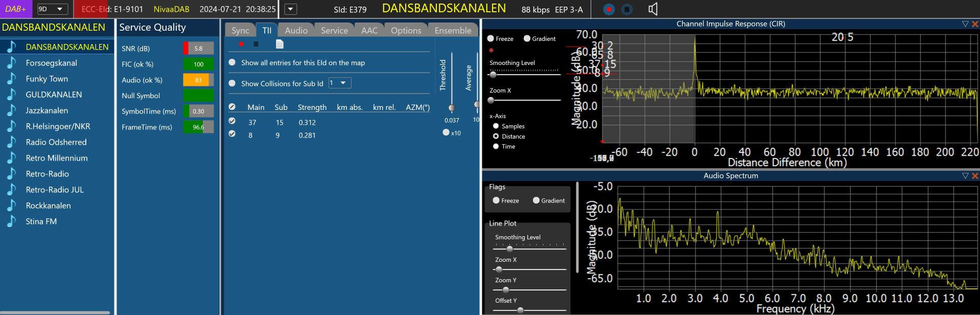This screenshot has width=980, height=315.
Task: Expand the dropdown arrow beside the timestamp
Action: click(x=290, y=9)
